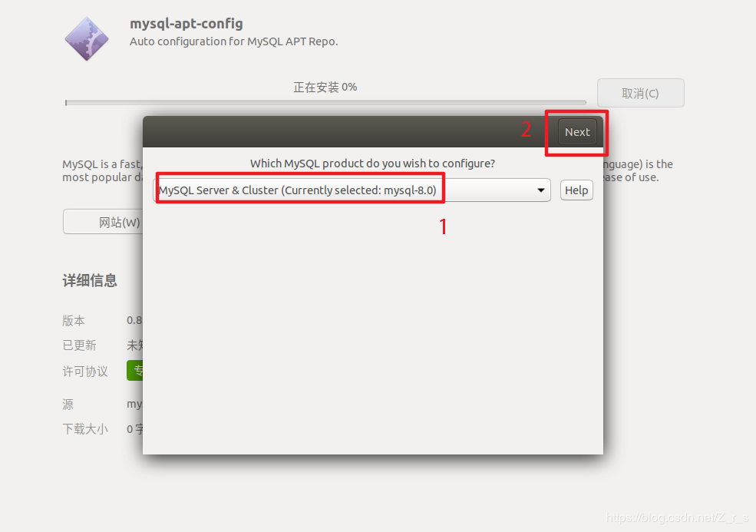Click the dark header bar of the dialog

[338, 132]
